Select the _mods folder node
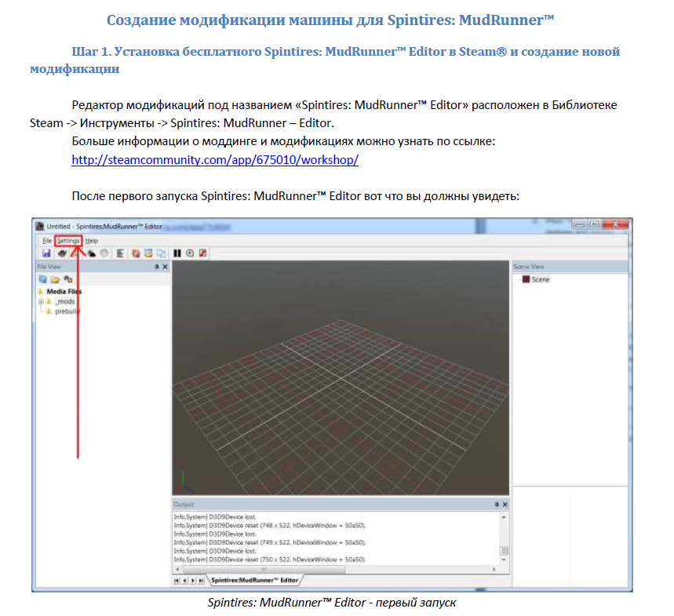 click(x=64, y=301)
